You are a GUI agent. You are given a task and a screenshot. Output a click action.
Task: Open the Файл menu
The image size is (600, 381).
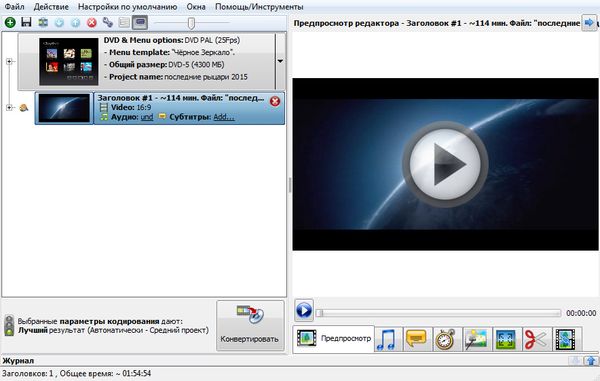click(x=14, y=7)
